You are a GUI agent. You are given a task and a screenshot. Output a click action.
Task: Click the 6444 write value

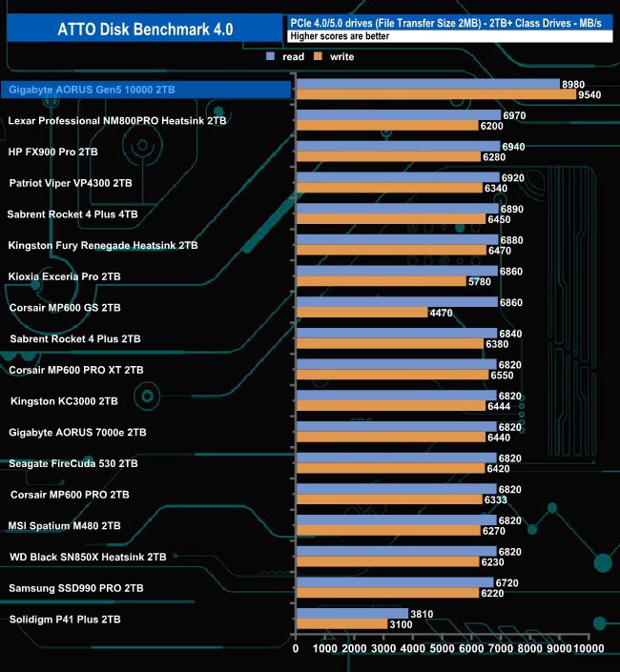pos(499,406)
